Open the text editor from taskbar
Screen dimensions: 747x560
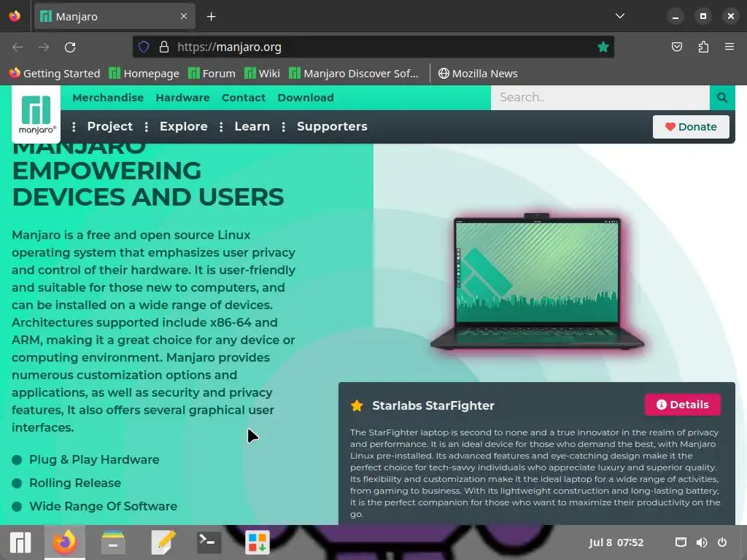pyautogui.click(x=163, y=542)
